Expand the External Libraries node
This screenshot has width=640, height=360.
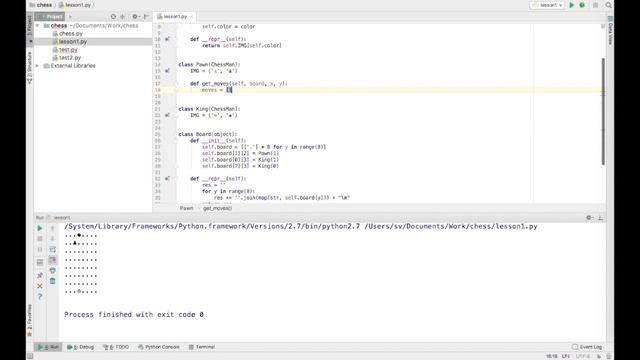[x=38, y=66]
